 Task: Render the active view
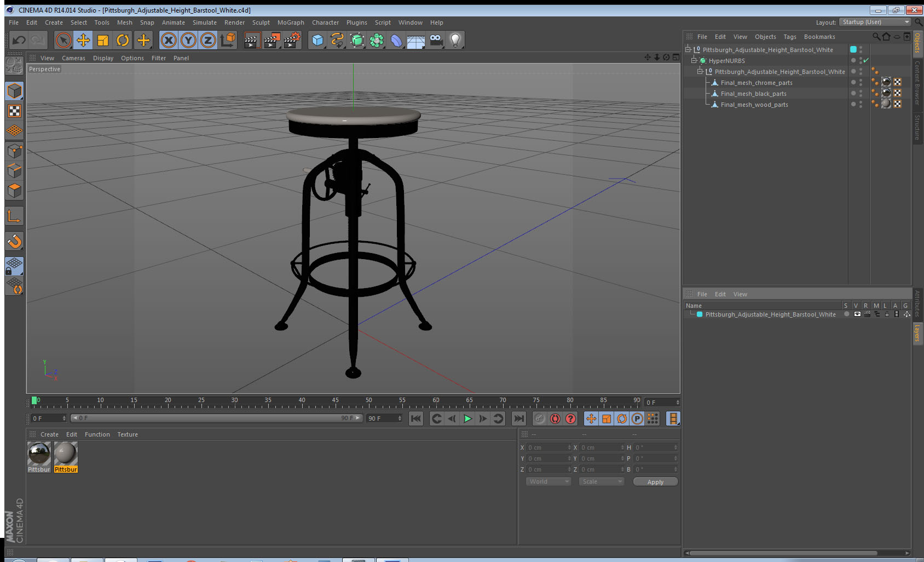point(252,40)
